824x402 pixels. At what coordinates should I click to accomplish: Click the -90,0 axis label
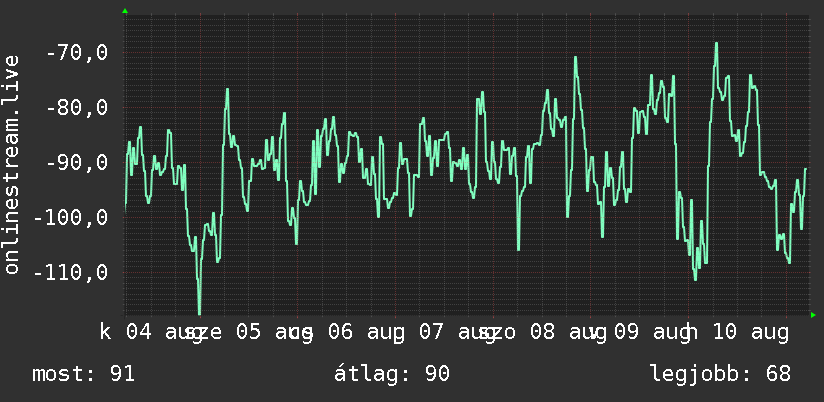[x=77, y=162]
